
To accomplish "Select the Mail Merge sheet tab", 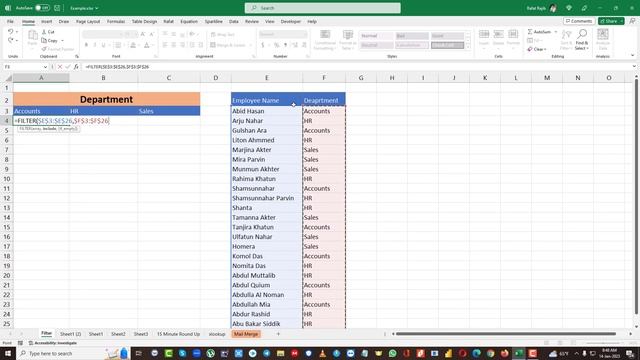I will [246, 334].
